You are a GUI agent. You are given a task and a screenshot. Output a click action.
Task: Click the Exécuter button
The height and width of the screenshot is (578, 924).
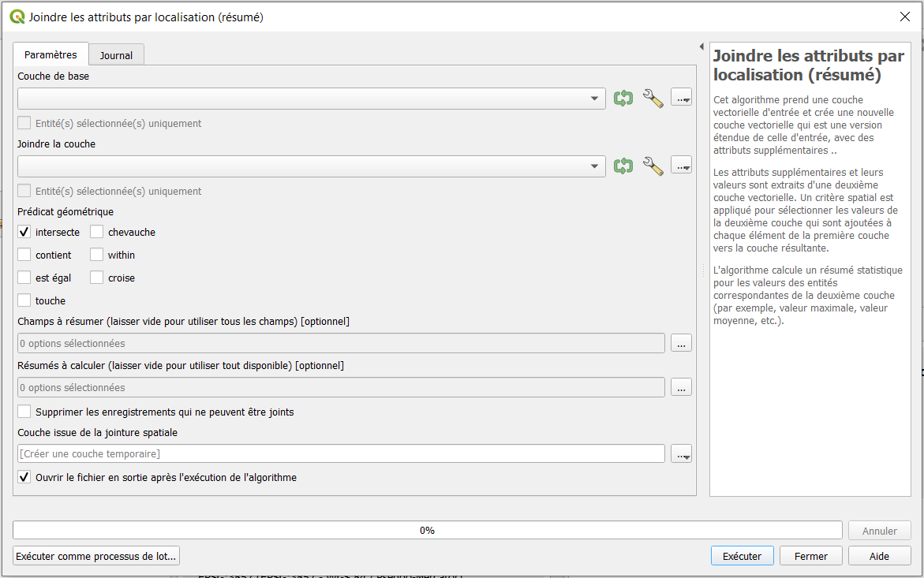742,556
